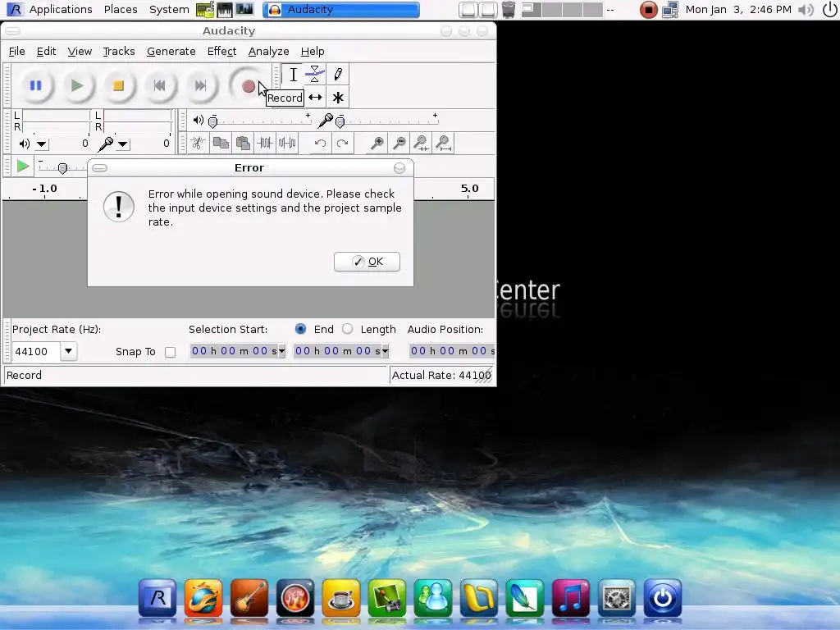
Task: Open the gear settings dock icon
Action: coord(617,598)
